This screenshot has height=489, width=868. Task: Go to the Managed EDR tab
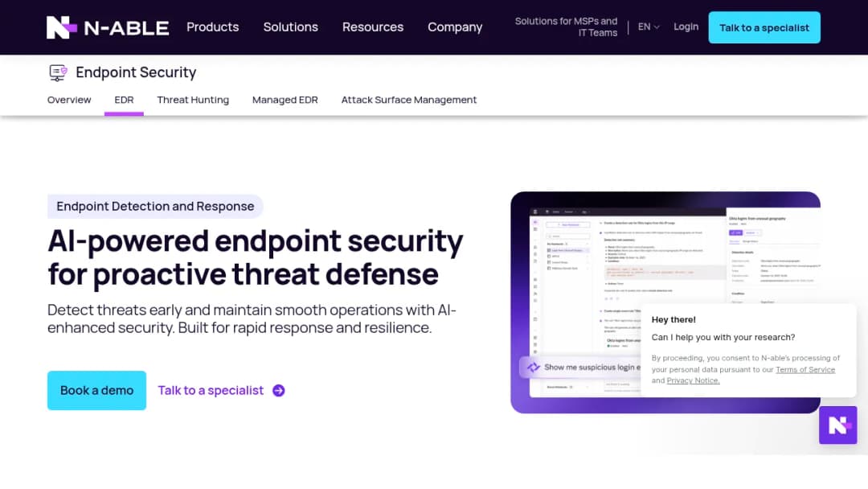click(285, 100)
